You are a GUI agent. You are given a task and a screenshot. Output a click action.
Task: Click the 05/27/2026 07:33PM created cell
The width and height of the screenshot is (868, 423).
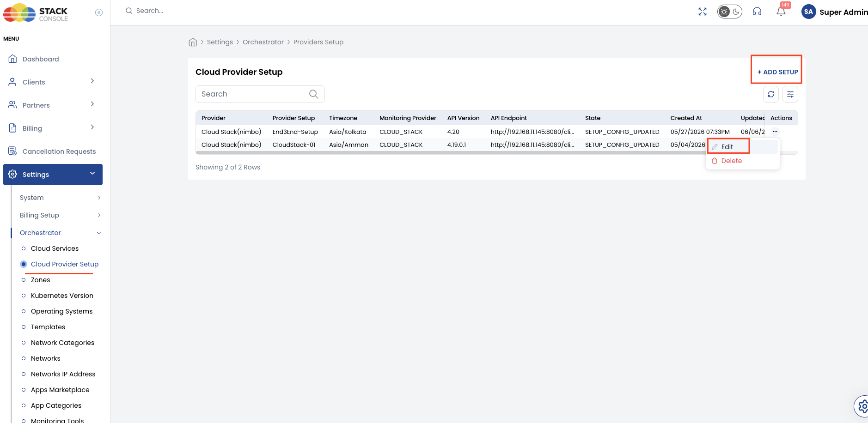700,132
